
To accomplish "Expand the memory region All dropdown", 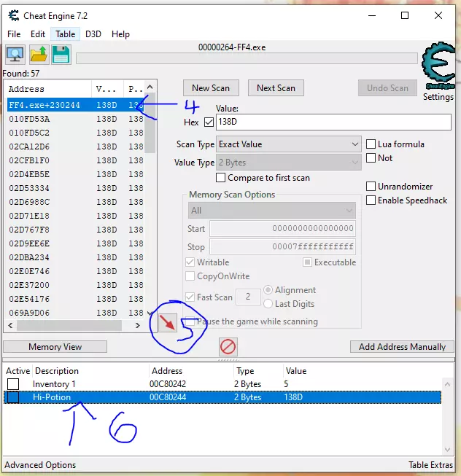I will [x=272, y=211].
